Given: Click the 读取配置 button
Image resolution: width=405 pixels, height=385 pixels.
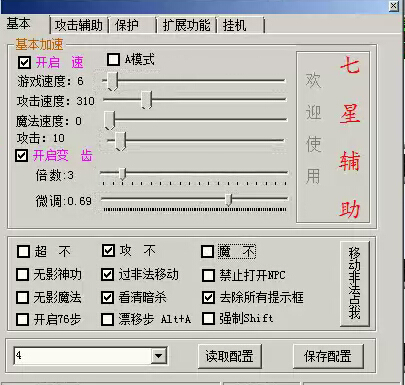Looking at the screenshot, I should tap(229, 356).
